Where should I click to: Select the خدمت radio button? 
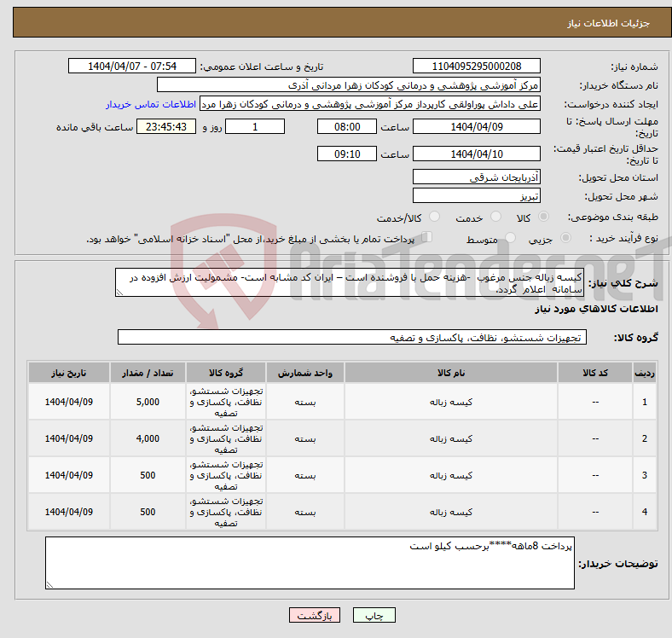[x=495, y=217]
